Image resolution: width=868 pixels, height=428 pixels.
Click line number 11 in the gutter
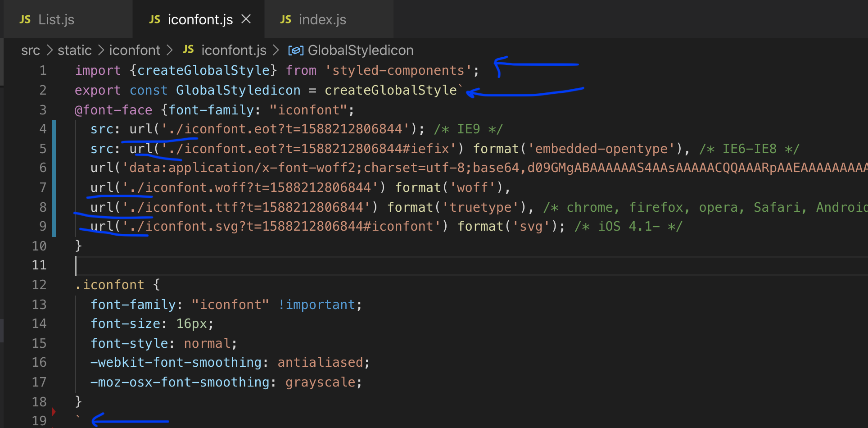pyautogui.click(x=39, y=265)
